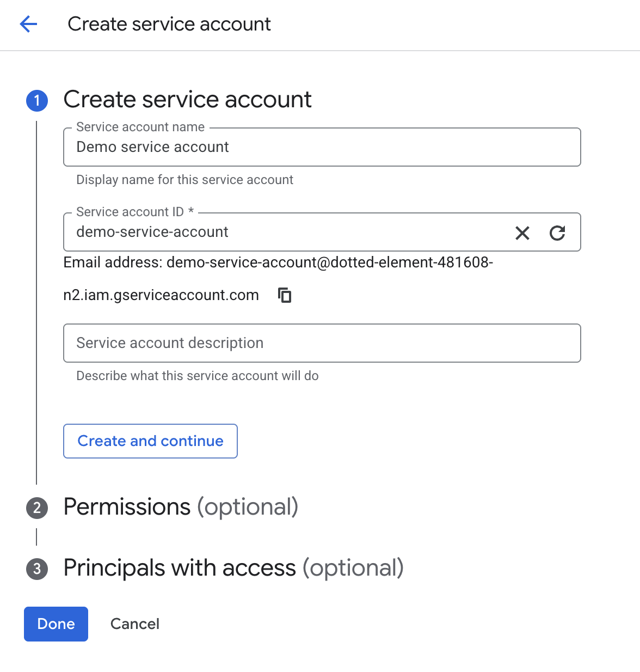
Task: Click the Create and continue button
Action: tap(150, 441)
